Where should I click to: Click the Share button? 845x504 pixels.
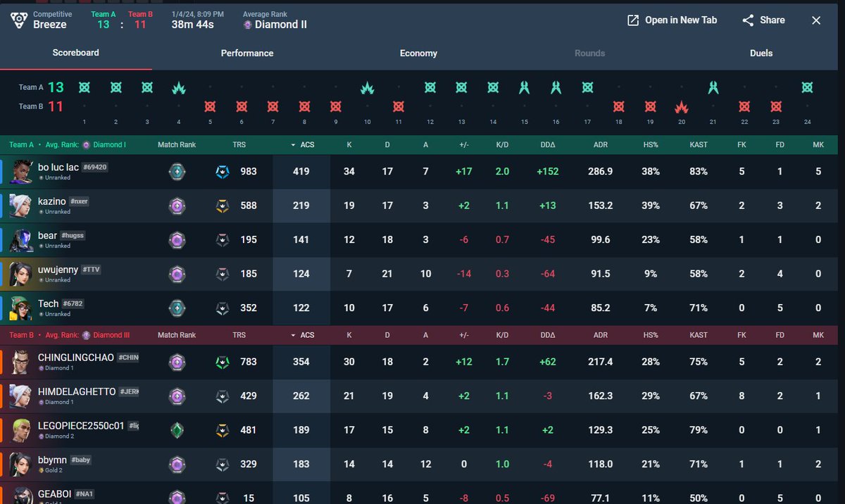click(763, 20)
